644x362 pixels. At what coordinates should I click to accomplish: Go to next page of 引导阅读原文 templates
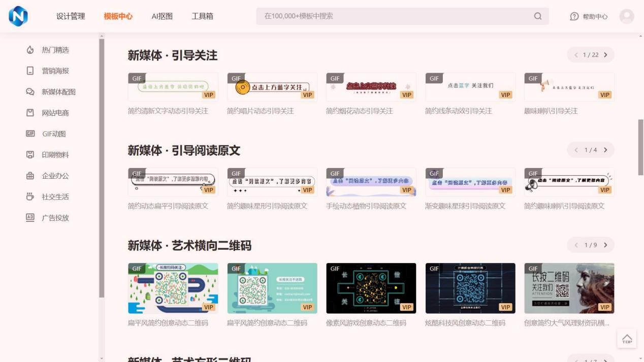coord(605,150)
